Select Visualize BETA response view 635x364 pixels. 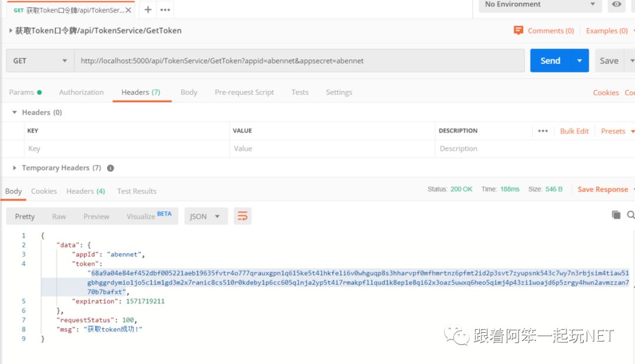[149, 216]
